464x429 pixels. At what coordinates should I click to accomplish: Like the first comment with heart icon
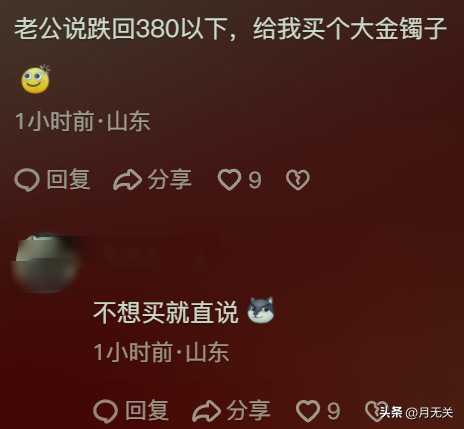coord(229,180)
